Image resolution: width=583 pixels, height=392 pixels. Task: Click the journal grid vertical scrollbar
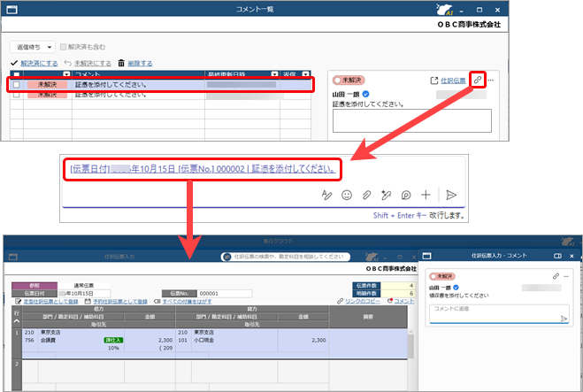coord(410,344)
